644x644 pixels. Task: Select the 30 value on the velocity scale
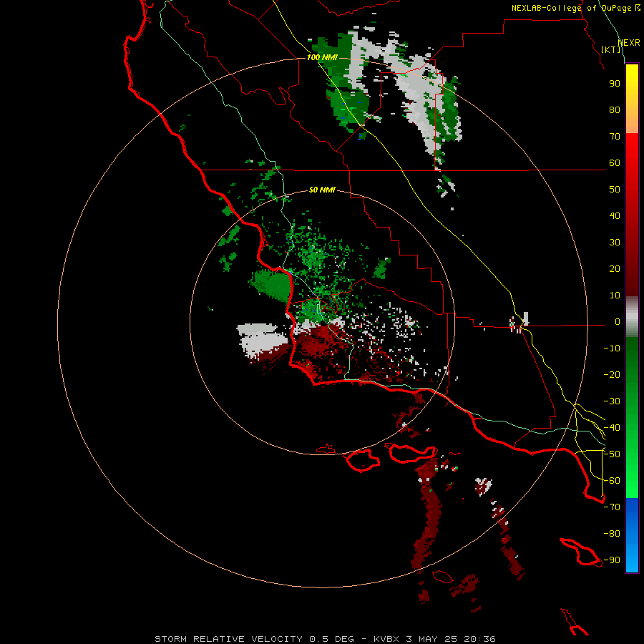coord(615,243)
